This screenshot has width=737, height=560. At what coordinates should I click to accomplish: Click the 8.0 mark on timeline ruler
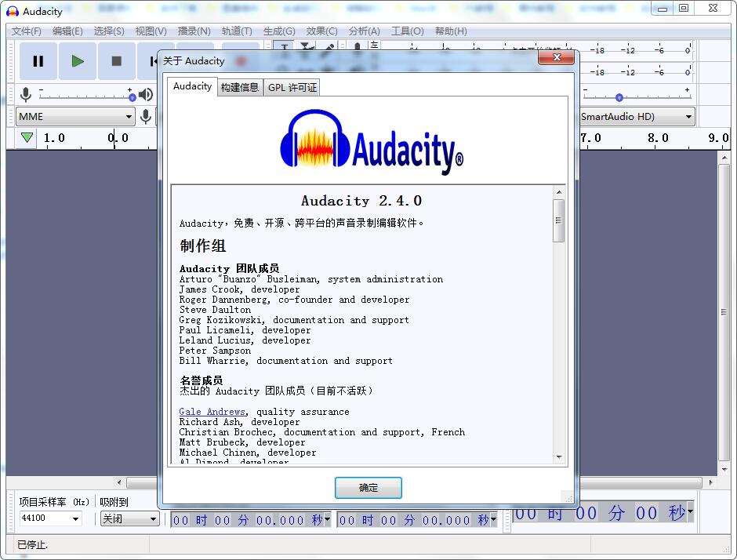coord(658,138)
